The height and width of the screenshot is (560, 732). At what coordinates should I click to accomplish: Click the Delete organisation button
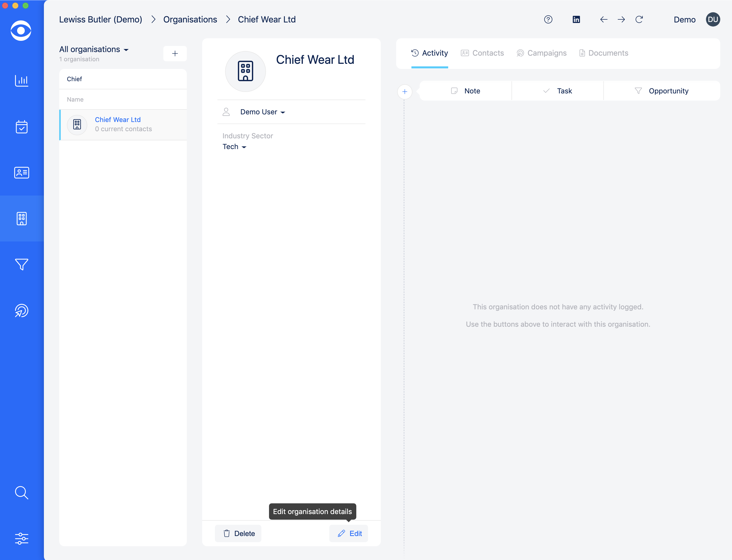coord(239,533)
